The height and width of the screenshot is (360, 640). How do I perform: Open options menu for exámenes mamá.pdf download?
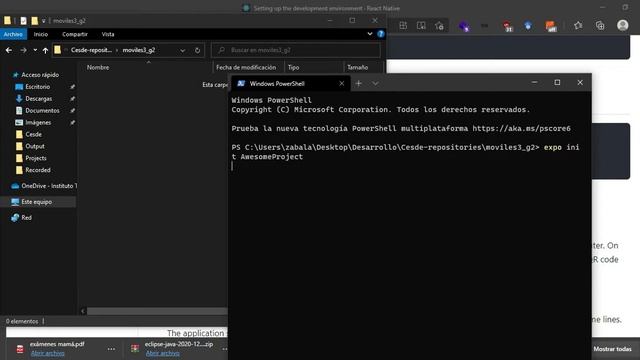tap(111, 349)
